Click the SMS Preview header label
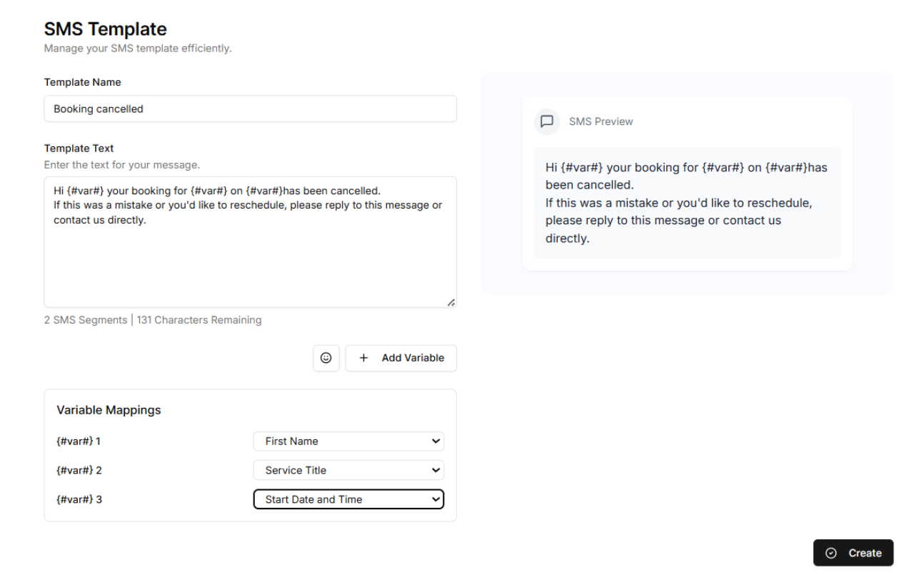924x580 pixels. 601,121
